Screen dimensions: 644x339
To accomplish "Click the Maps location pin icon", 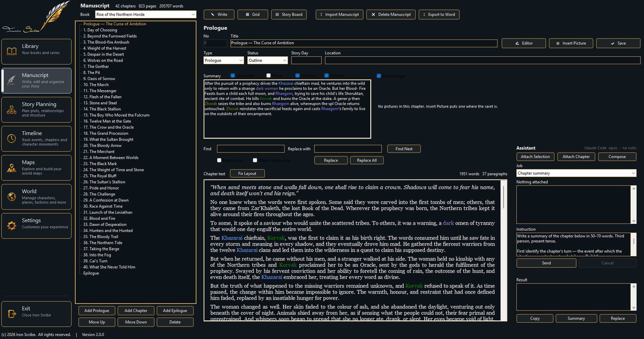I will click(x=12, y=167).
